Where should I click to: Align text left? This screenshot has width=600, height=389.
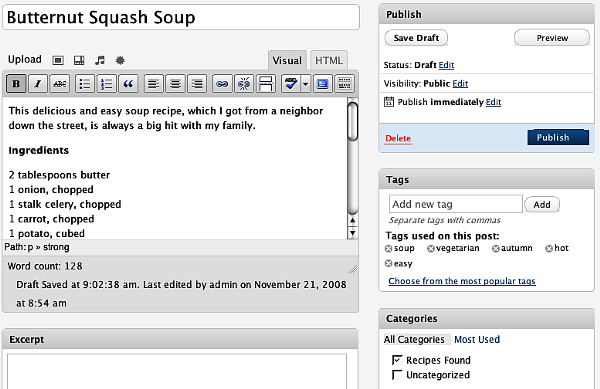153,83
